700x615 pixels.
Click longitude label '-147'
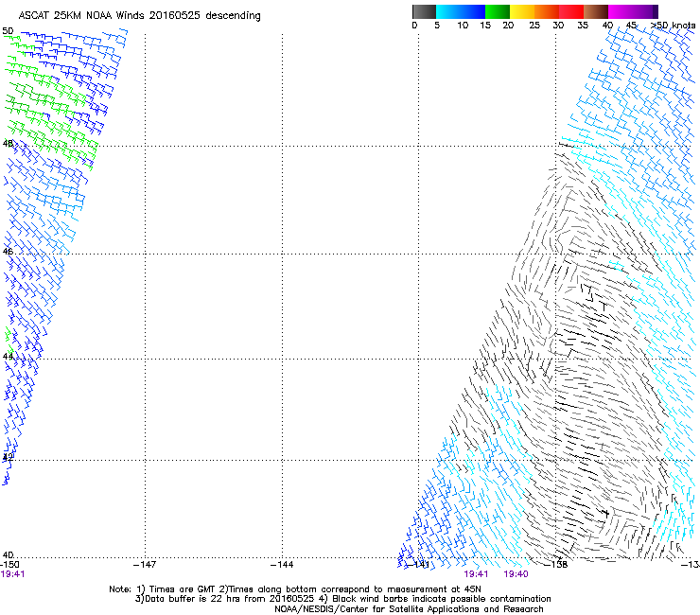pos(145,565)
